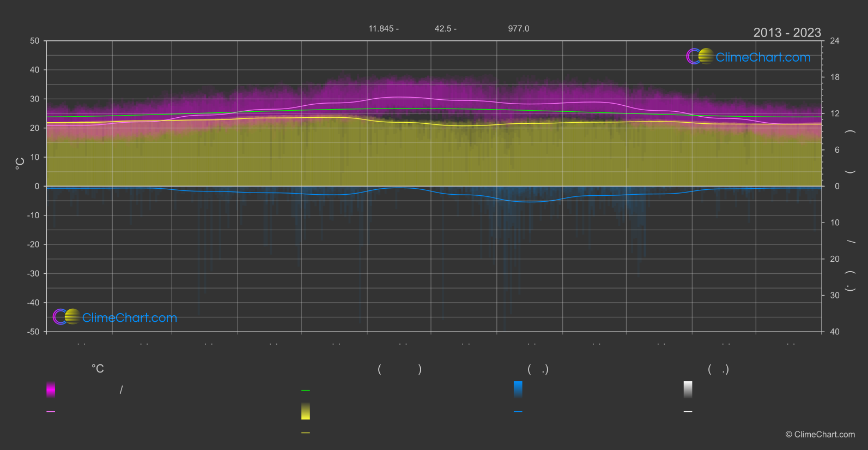
Task: Select the 2013 - 2023 year range title
Action: (787, 33)
